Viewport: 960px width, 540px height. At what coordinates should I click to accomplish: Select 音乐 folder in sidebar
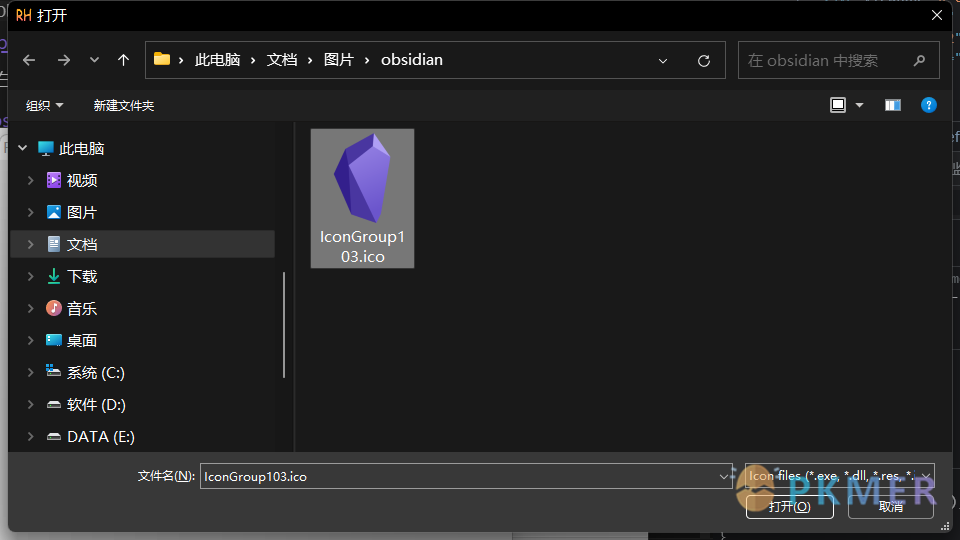[81, 309]
